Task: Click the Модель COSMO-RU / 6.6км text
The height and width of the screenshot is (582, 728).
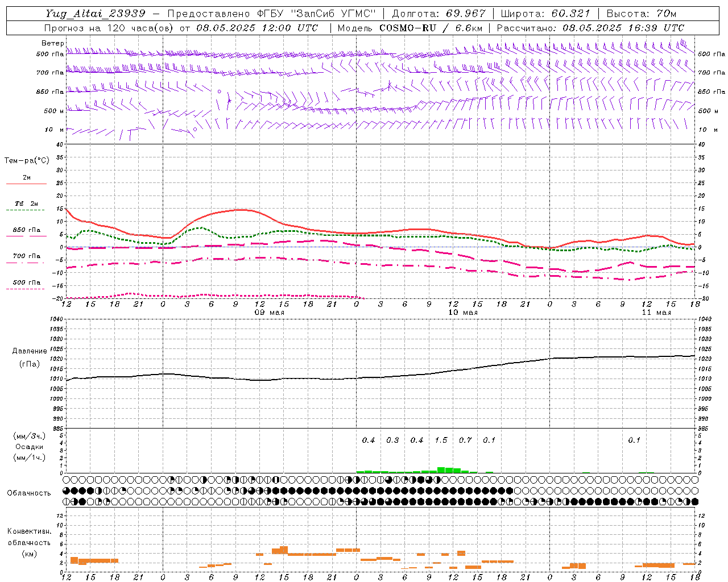Action: coord(410,28)
